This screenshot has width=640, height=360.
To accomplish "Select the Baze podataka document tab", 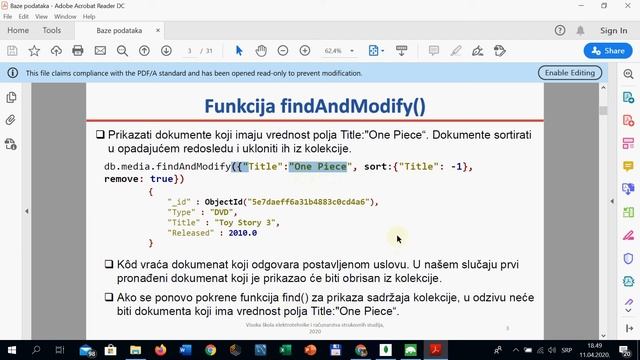I will pyautogui.click(x=119, y=31).
